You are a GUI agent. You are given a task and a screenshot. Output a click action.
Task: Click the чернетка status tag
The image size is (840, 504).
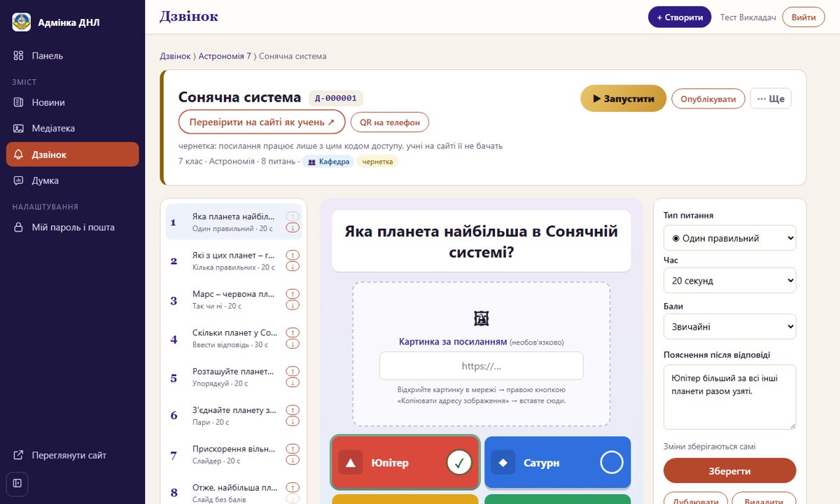[x=377, y=162]
